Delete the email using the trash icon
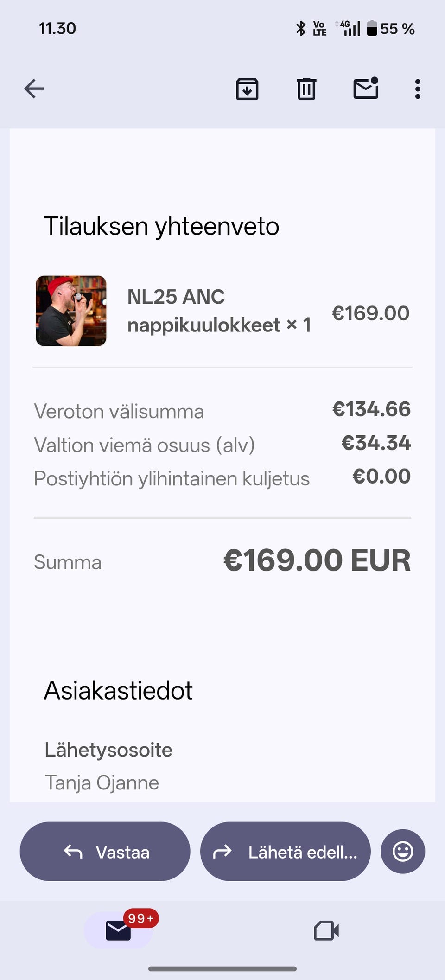 pos(306,89)
